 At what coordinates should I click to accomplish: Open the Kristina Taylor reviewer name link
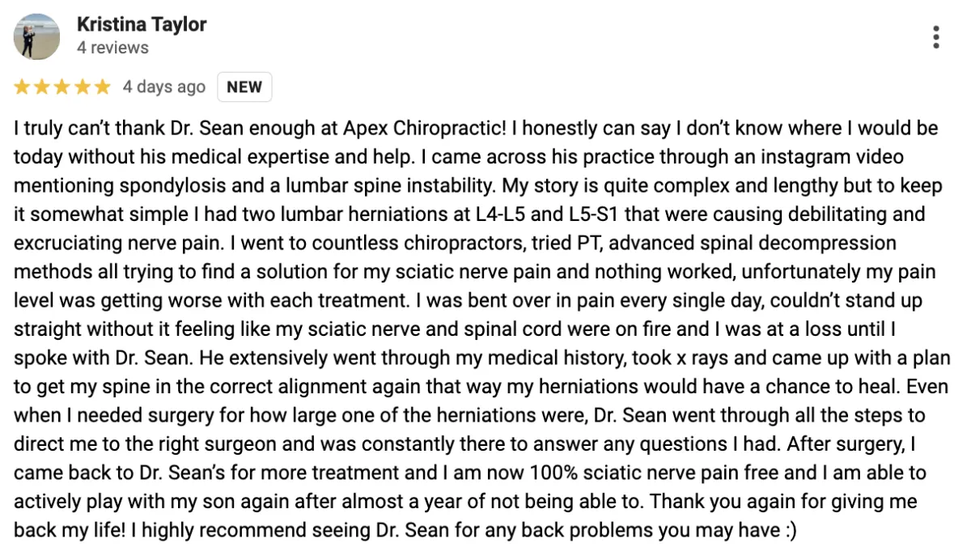142,24
